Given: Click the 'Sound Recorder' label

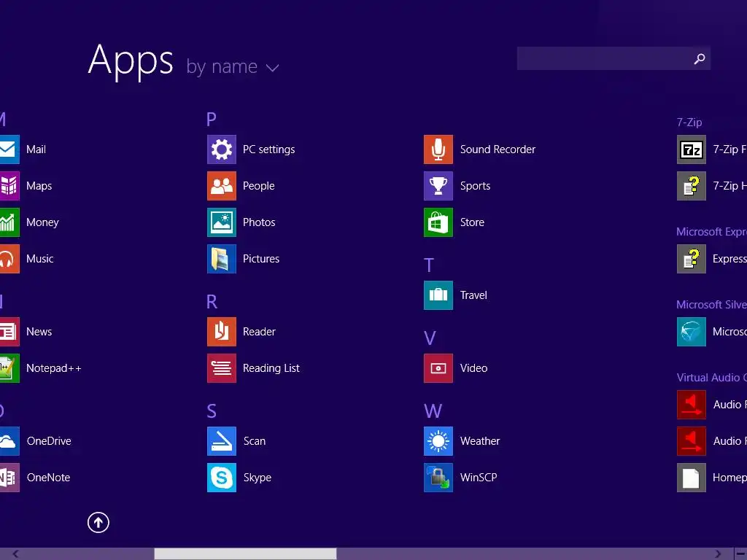Looking at the screenshot, I should point(498,149).
